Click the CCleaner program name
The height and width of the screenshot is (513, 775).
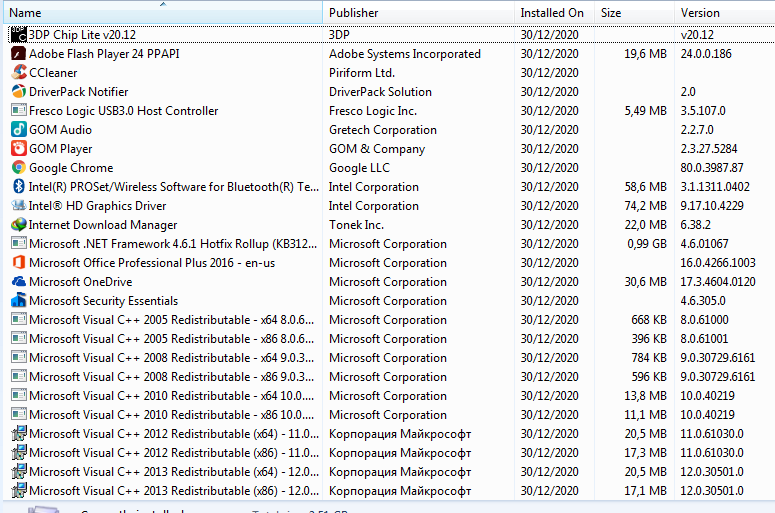tap(53, 73)
